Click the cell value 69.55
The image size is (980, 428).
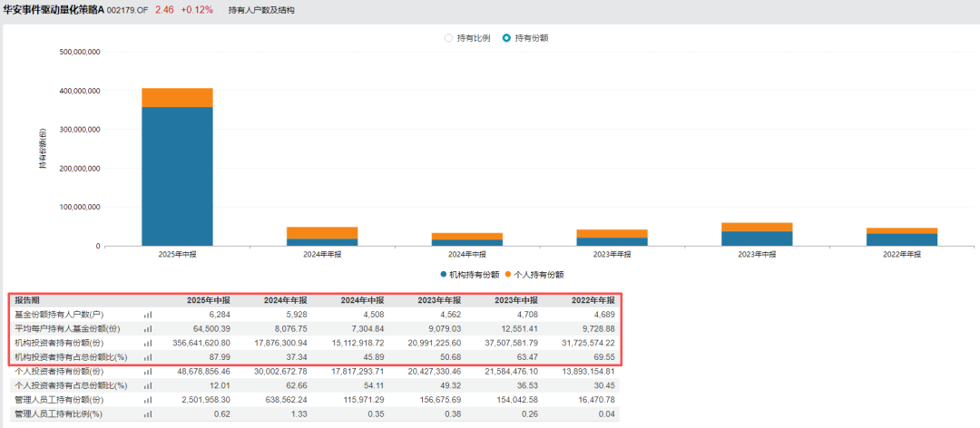pyautogui.click(x=605, y=357)
